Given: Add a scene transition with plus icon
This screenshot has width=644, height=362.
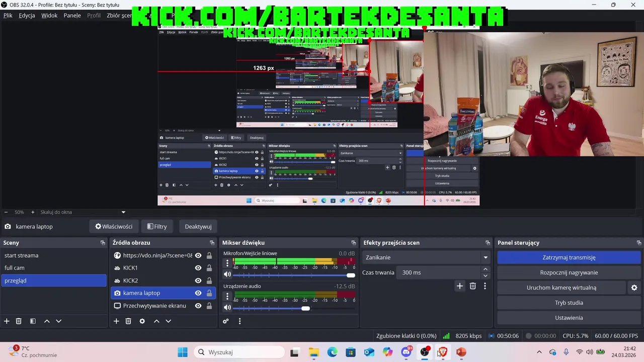Looking at the screenshot, I should click(x=459, y=286).
